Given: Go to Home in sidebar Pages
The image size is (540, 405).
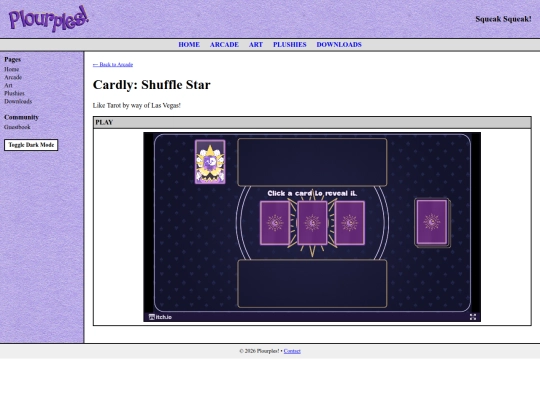Looking at the screenshot, I should 11,69.
